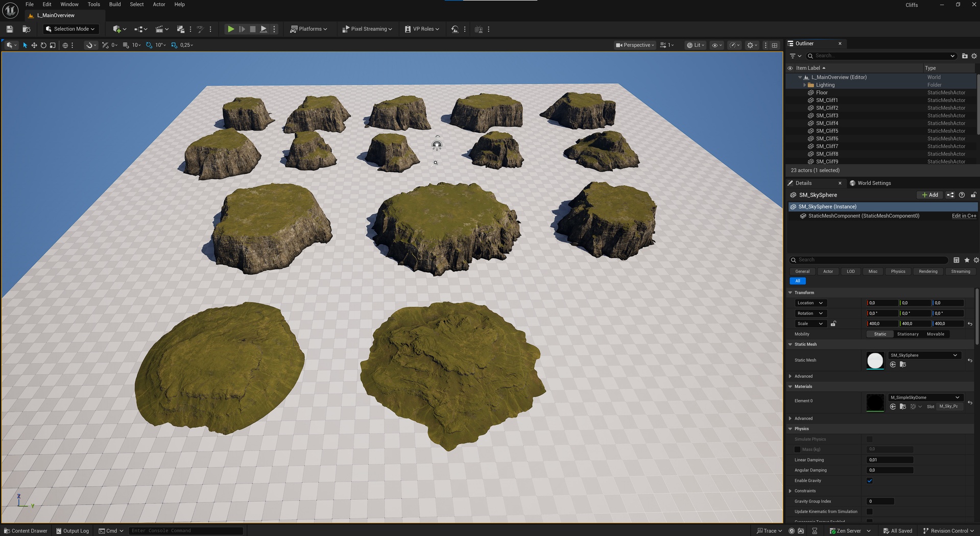Set Mobility to Movable
Screen dimensions: 980x536
click(935, 334)
